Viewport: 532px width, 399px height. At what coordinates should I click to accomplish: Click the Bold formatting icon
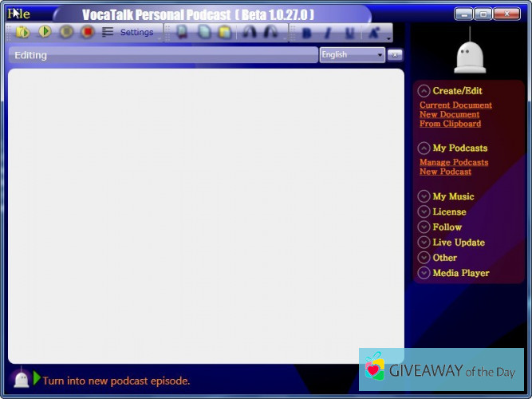pyautogui.click(x=307, y=33)
